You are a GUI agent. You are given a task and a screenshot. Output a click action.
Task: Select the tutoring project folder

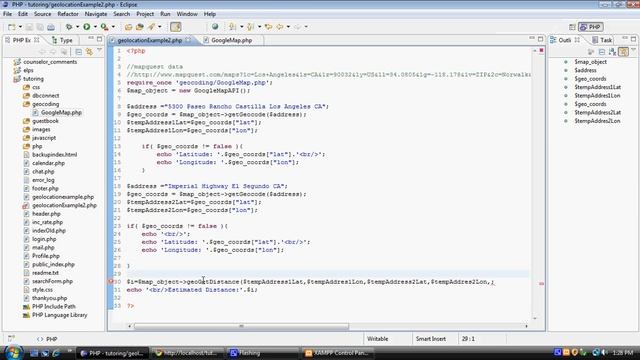click(x=33, y=79)
